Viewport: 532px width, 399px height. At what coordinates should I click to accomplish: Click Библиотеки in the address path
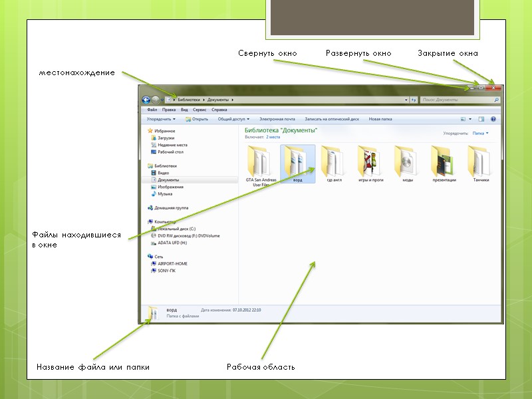tap(189, 100)
